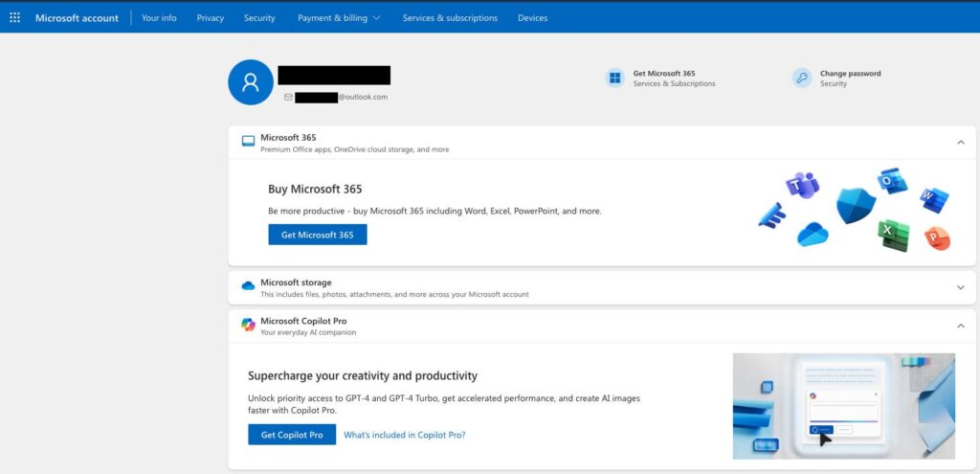This screenshot has width=980, height=474.
Task: Collapse the Microsoft Copilot Pro section
Action: point(960,327)
